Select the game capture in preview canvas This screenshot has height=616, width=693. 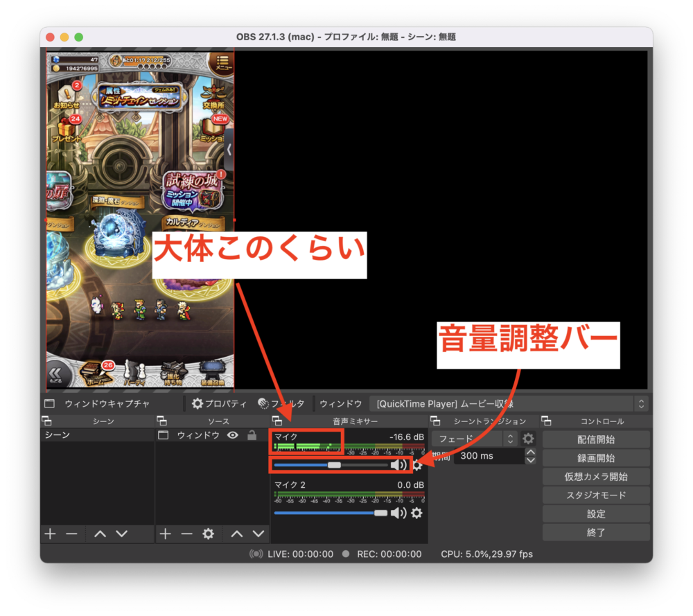pos(140,220)
